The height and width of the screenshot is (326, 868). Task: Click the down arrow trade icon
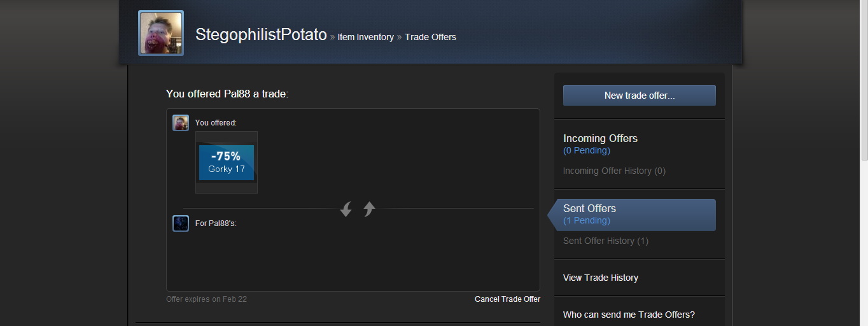tap(346, 209)
